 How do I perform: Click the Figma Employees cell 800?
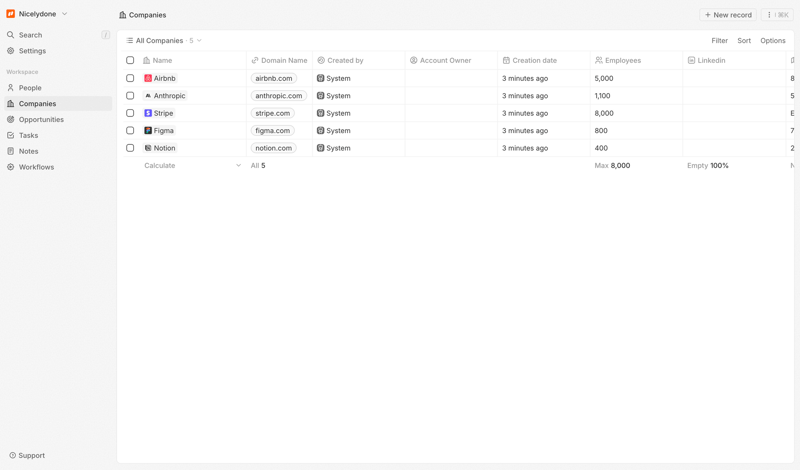click(636, 130)
